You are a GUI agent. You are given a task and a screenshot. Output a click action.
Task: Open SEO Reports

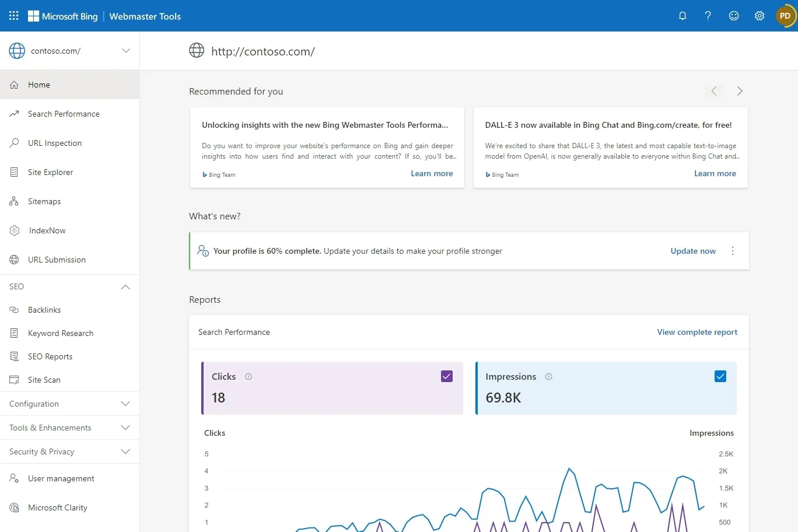pyautogui.click(x=70, y=356)
